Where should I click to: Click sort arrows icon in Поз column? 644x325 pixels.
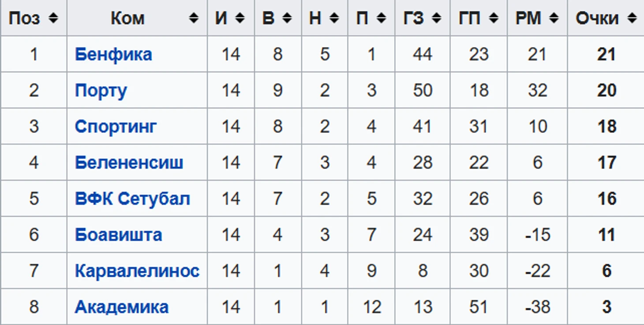53,19
